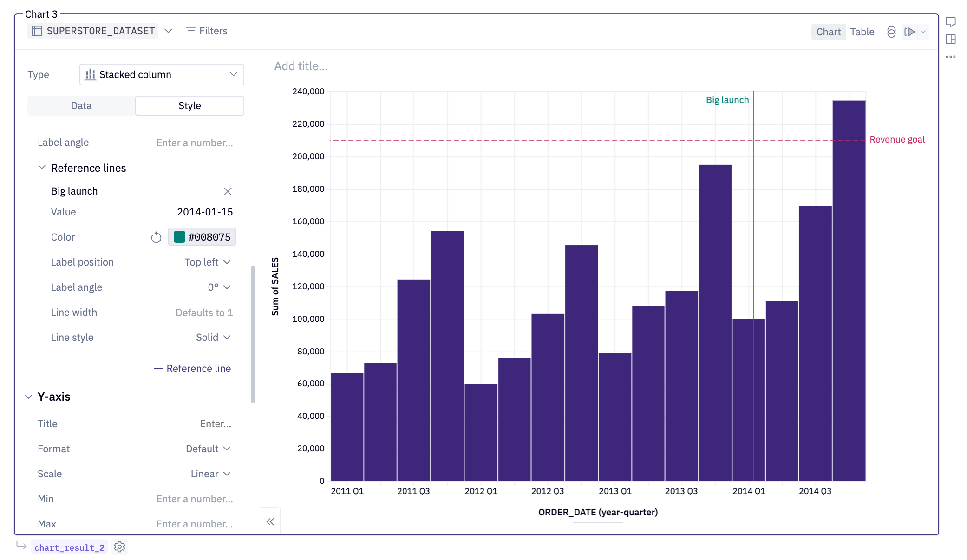Image resolution: width=967 pixels, height=560 pixels.
Task: Click the Add title field above the chart
Action: (301, 66)
